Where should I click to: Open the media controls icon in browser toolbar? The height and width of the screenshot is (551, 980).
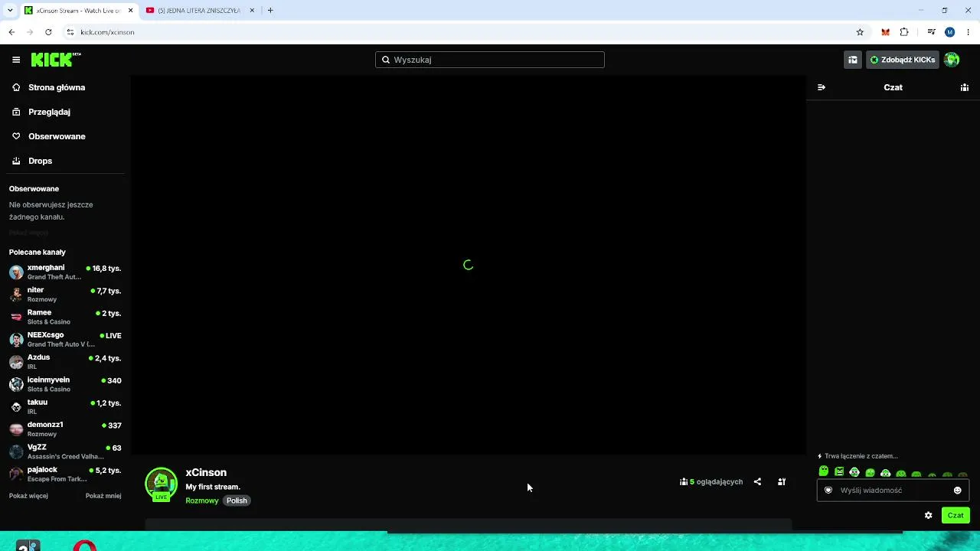(x=931, y=32)
